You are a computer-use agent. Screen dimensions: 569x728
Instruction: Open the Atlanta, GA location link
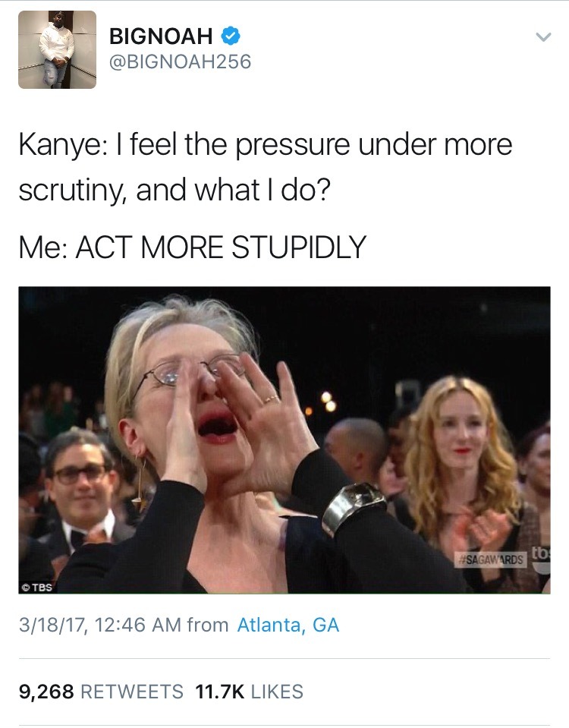(x=288, y=625)
